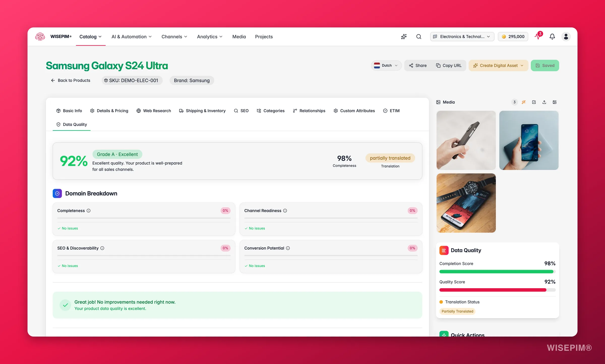
Task: Click the info icon beside Completeness
Action: [x=88, y=211]
